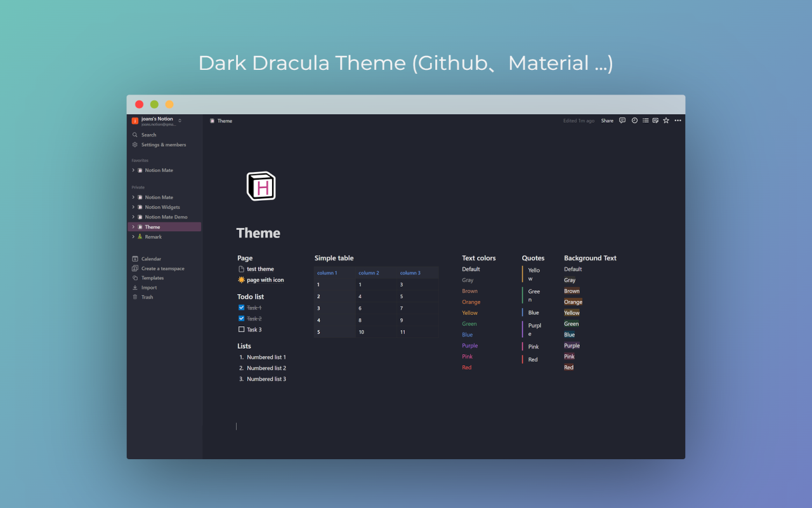812x508 pixels.
Task: Open the page with icon link
Action: 265,280
